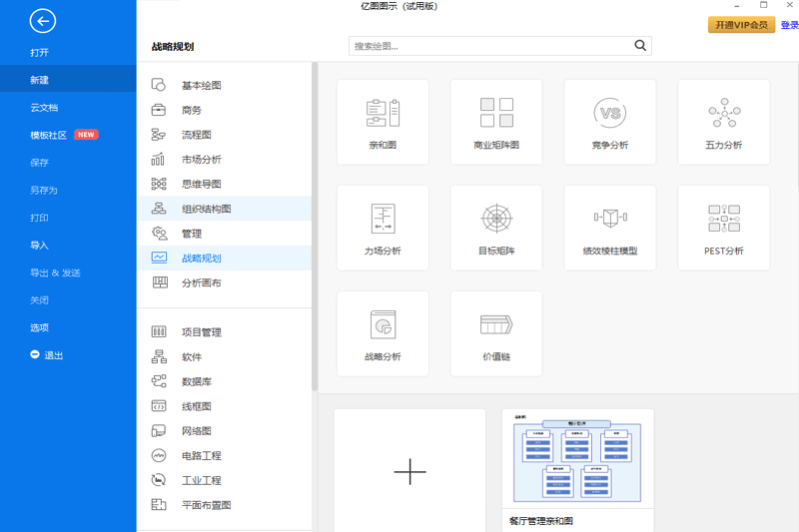799x532 pixels.
Task: Pick the 目标矩阵 radar icon
Action: click(496, 219)
